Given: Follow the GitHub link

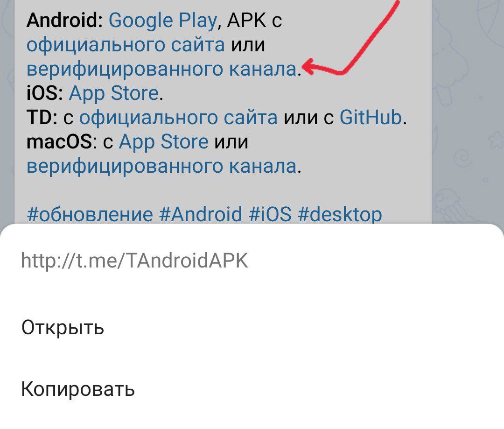Looking at the screenshot, I should click(x=371, y=117).
